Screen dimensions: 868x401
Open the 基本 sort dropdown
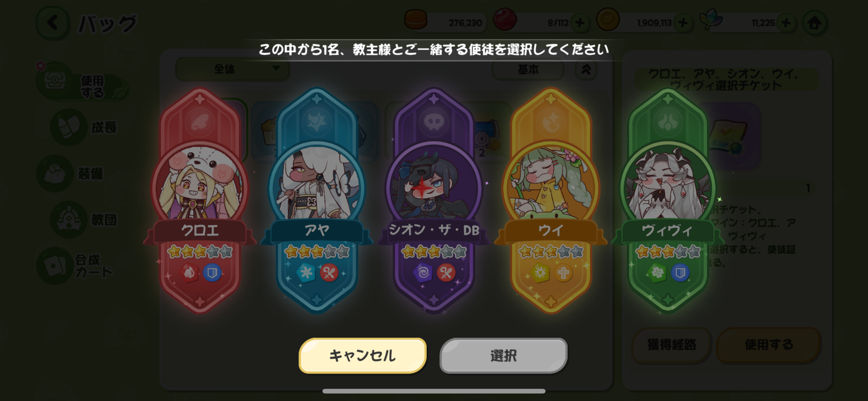coord(528,69)
